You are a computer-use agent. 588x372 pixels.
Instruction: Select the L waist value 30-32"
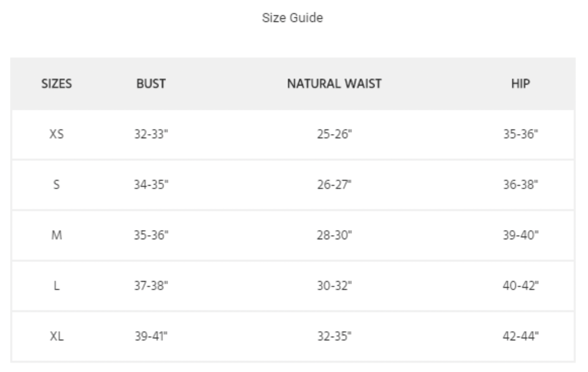coord(334,286)
